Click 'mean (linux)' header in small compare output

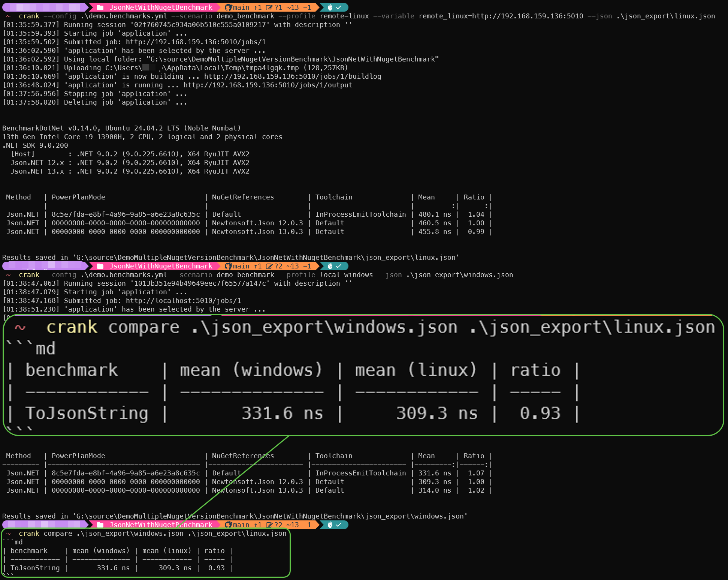click(167, 551)
